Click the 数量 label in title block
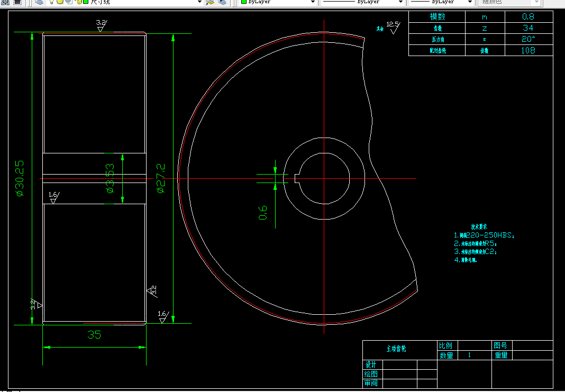 446,355
